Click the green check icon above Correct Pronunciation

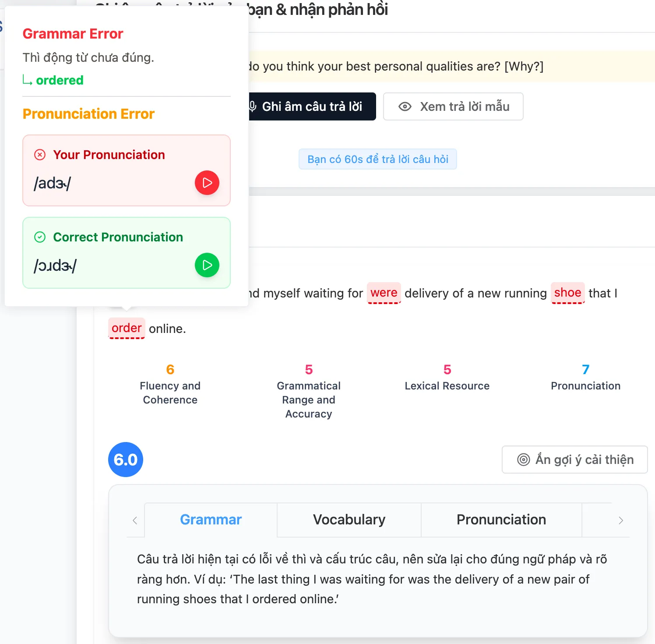(40, 237)
